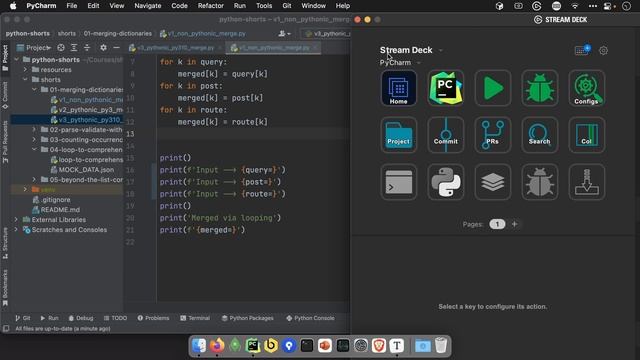The height and width of the screenshot is (360, 640).
Task: Expand External Libraries node
Action: coord(16,220)
